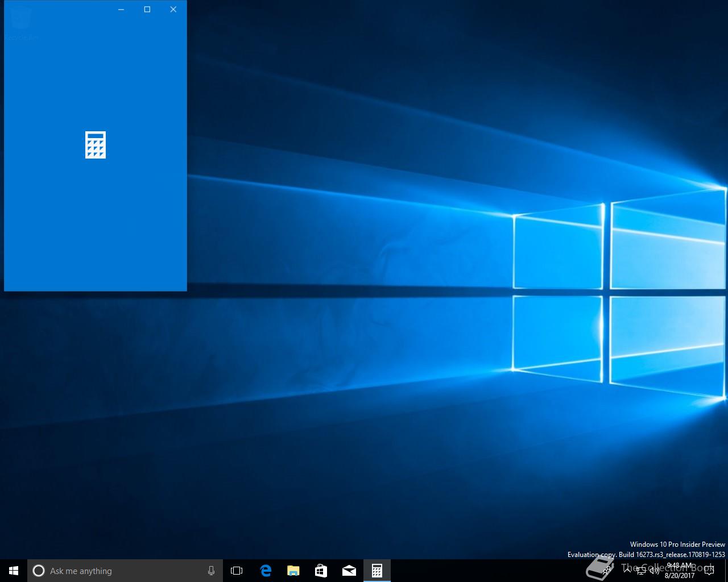Open Task View from the taskbar
Image resolution: width=728 pixels, height=582 pixels.
(237, 571)
